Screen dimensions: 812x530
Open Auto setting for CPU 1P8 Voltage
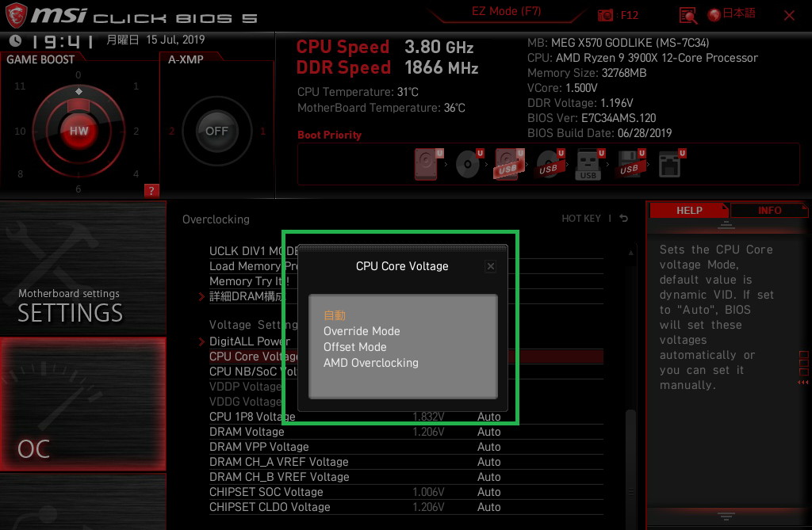[x=488, y=418]
